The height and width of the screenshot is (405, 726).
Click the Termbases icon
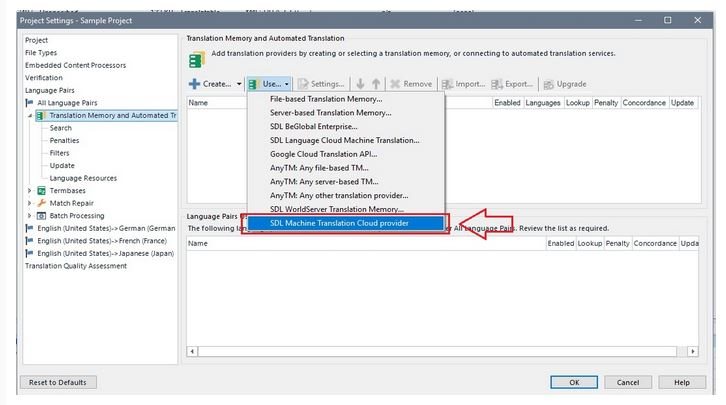coord(41,191)
